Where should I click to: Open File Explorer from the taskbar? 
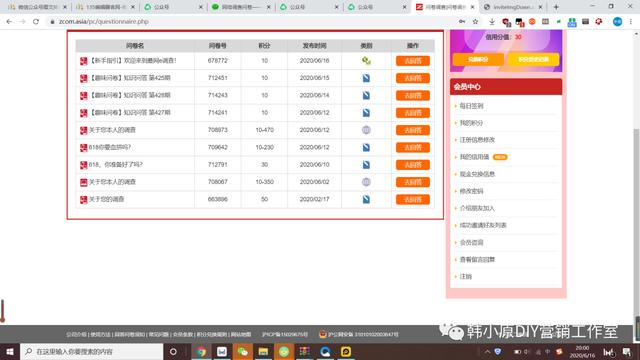point(263,351)
